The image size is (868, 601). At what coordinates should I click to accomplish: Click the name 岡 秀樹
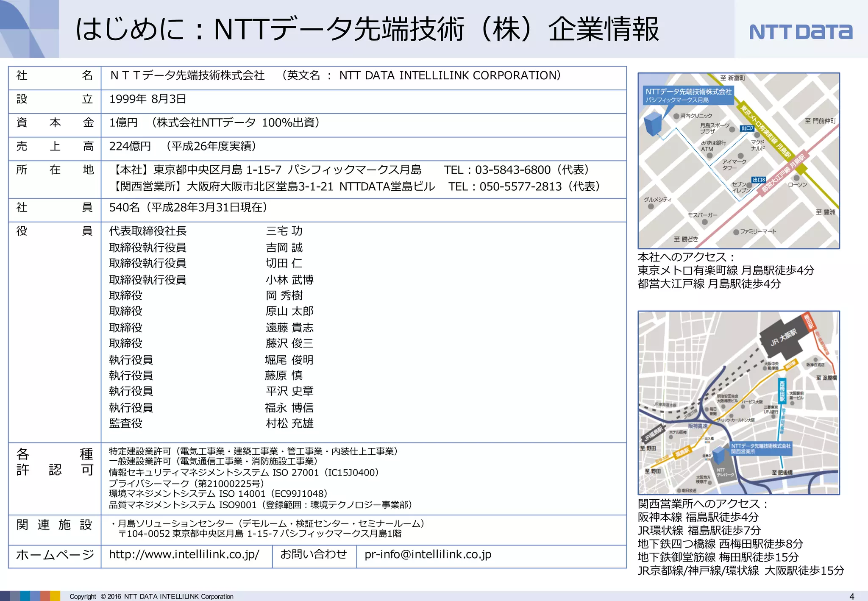coord(284,295)
